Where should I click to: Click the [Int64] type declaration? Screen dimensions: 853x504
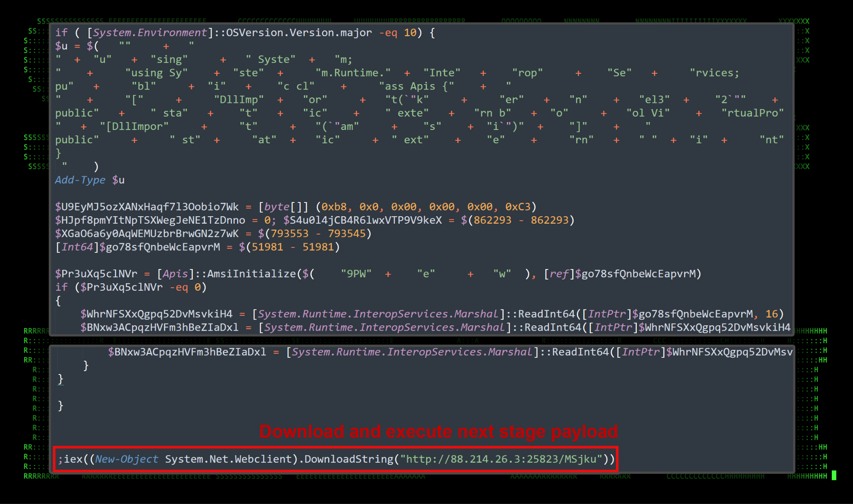click(77, 247)
